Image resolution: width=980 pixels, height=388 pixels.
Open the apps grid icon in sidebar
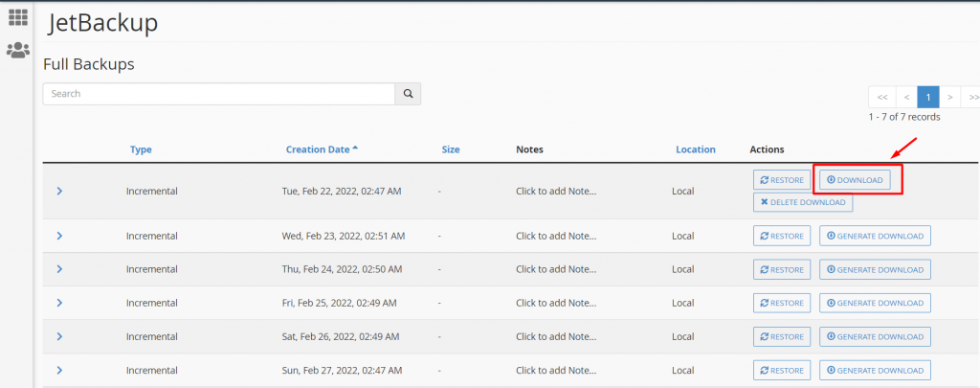tap(17, 17)
